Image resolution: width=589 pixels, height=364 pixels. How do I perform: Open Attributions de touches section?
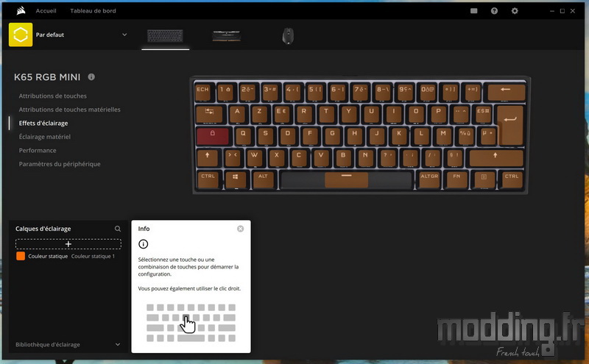(x=52, y=96)
